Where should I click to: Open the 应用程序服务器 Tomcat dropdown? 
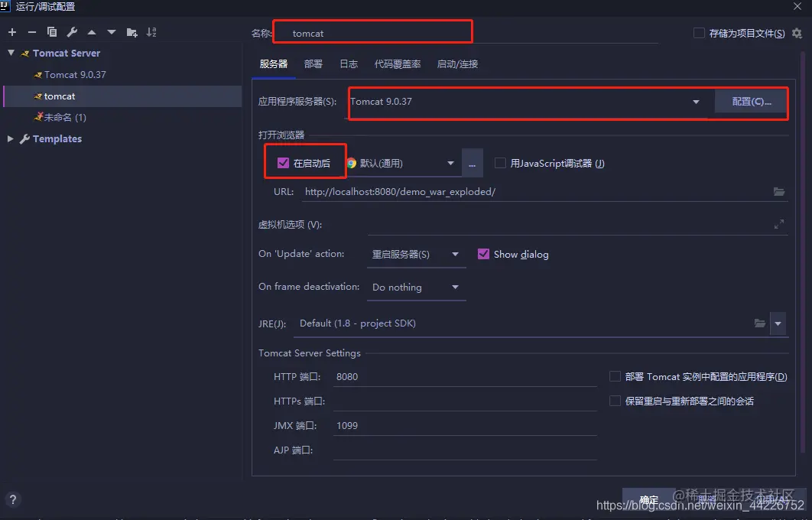coord(695,101)
